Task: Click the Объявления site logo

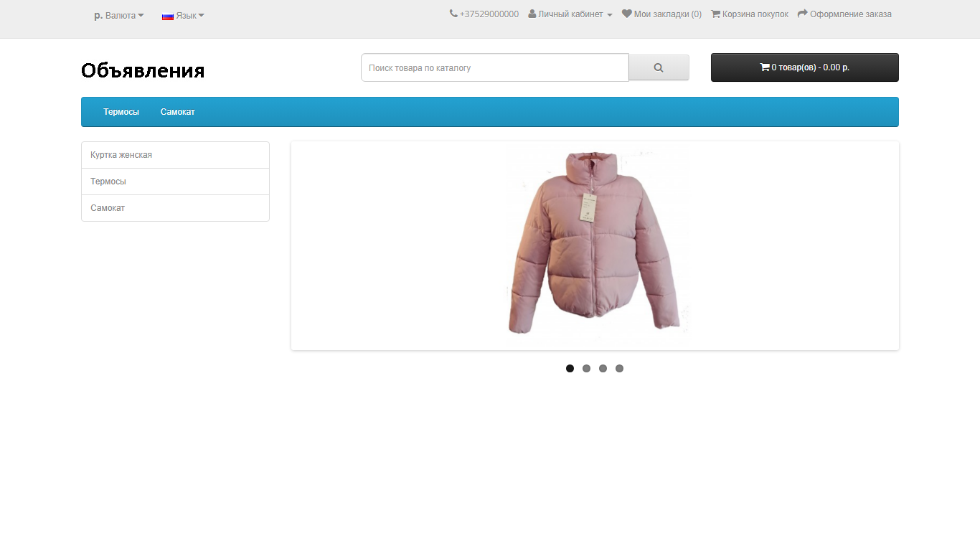Action: click(x=143, y=70)
